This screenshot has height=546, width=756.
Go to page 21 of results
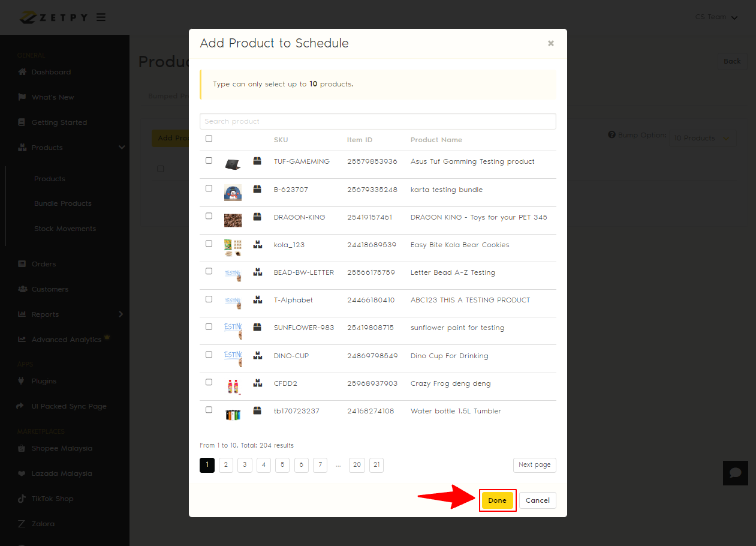coord(376,465)
